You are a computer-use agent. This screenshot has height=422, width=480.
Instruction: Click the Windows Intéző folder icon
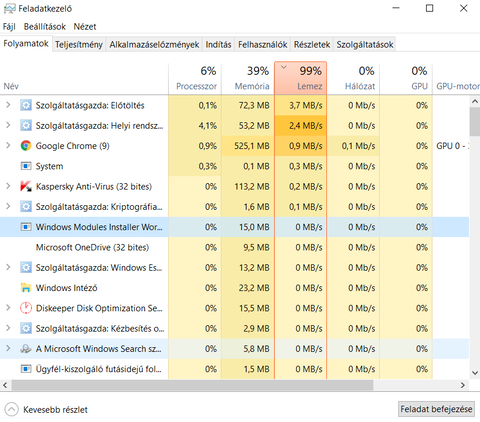(x=26, y=288)
